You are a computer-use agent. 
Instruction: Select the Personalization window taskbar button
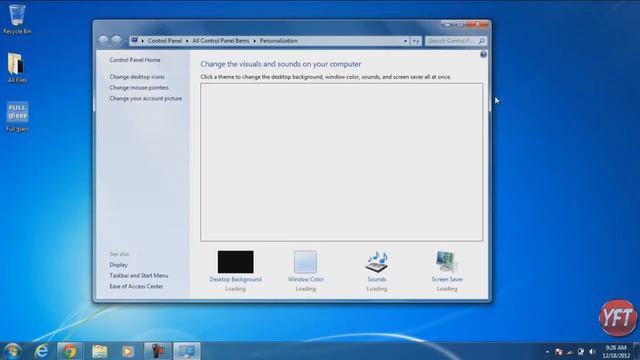point(187,351)
